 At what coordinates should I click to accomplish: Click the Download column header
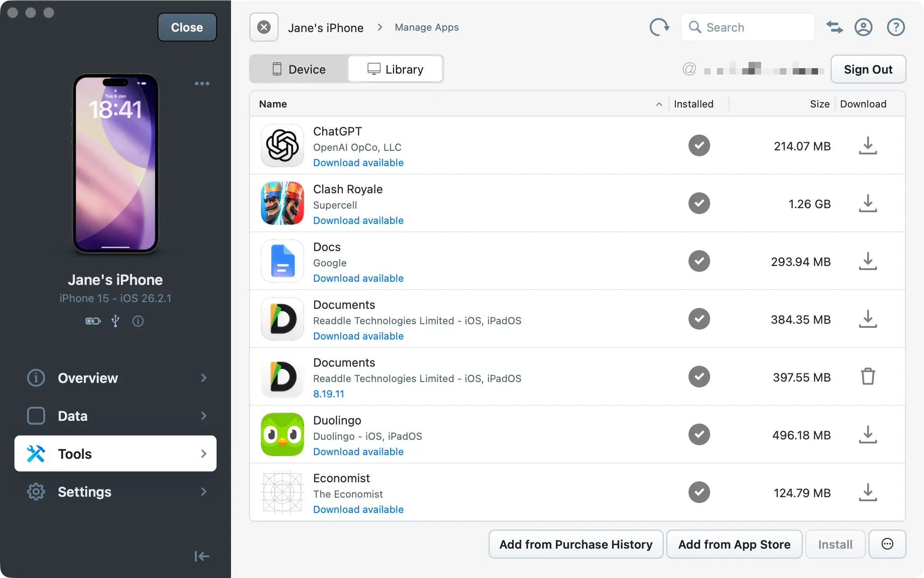point(863,104)
